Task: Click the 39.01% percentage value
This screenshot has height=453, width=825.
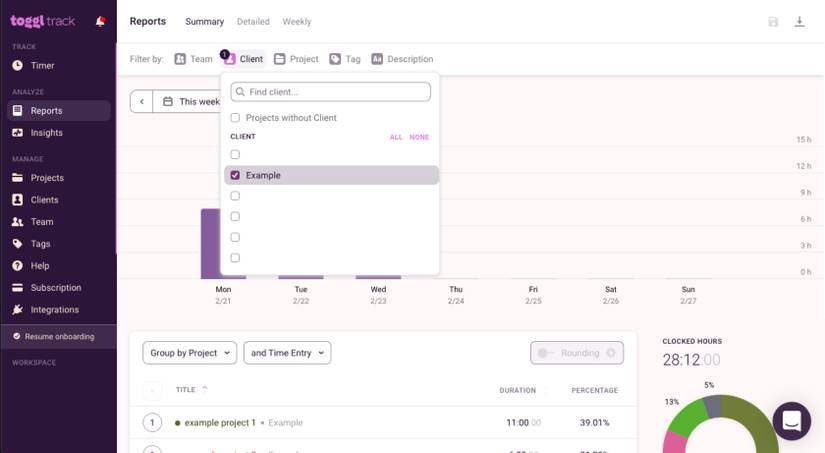Action: pos(595,422)
